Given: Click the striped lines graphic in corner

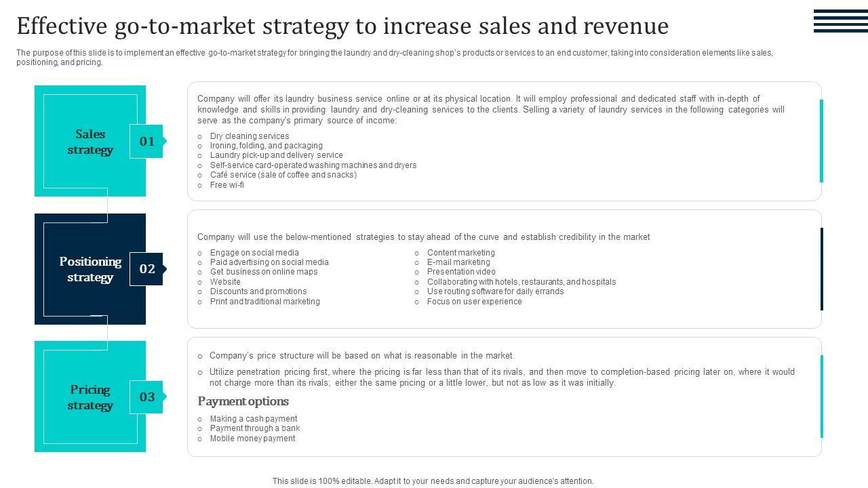Looking at the screenshot, I should [840, 20].
